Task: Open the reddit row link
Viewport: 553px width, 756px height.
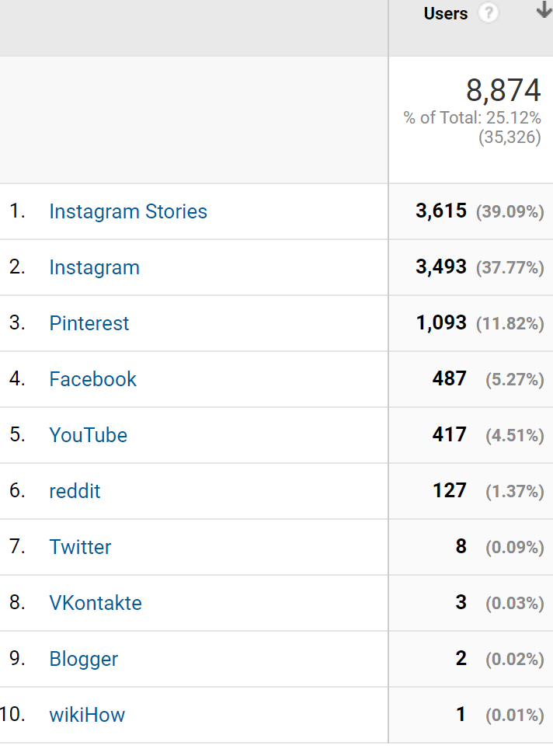Action: coord(75,491)
